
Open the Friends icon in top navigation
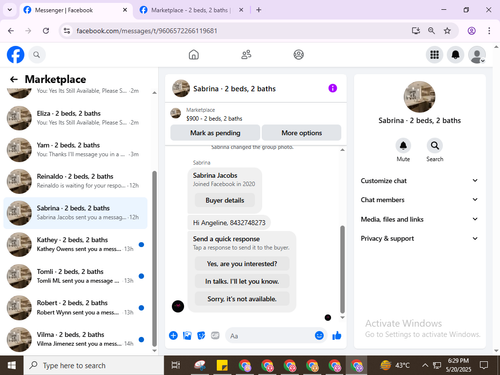point(246,54)
